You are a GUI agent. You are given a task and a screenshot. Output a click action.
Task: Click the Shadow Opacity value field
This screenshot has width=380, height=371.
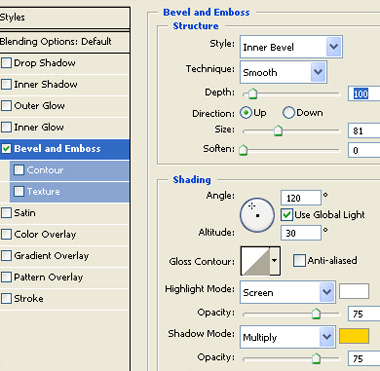pyautogui.click(x=364, y=358)
